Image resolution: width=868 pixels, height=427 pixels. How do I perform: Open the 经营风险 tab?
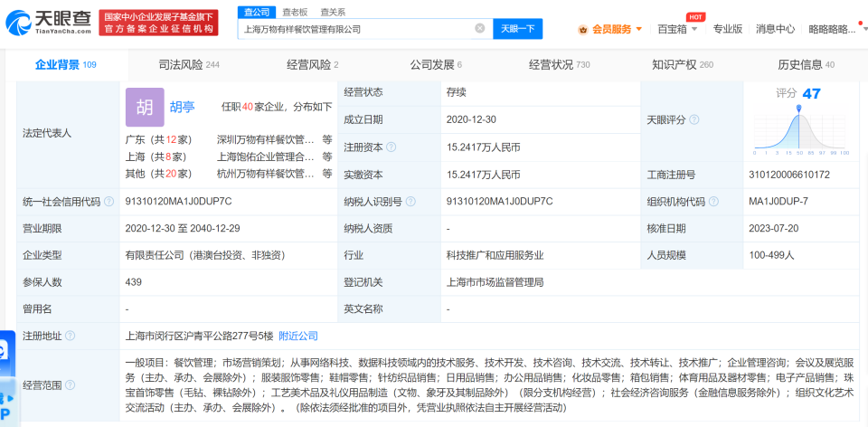[x=312, y=65]
